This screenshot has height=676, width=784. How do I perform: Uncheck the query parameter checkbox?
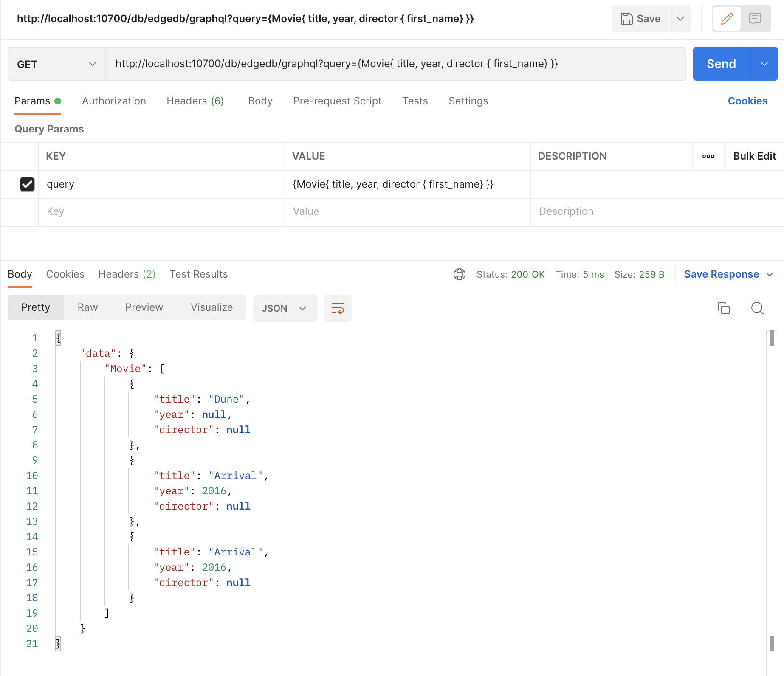click(27, 184)
